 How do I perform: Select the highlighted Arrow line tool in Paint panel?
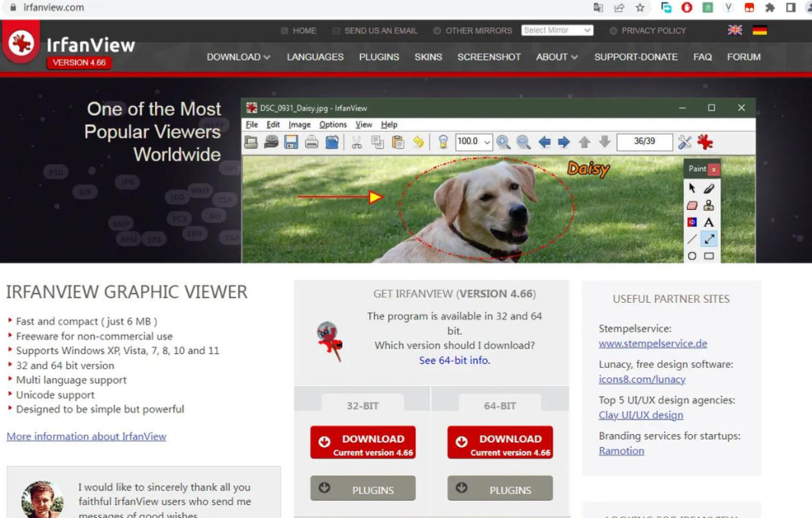coord(709,239)
